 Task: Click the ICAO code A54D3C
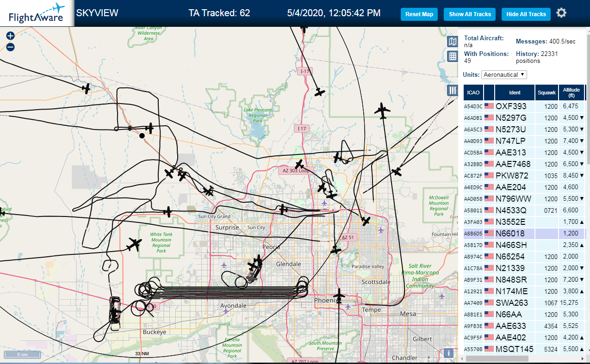point(473,106)
